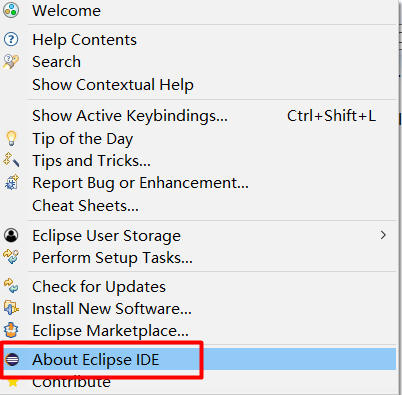Choose Check for Updates
Image resolution: width=402 pixels, height=395 pixels.
tap(99, 287)
